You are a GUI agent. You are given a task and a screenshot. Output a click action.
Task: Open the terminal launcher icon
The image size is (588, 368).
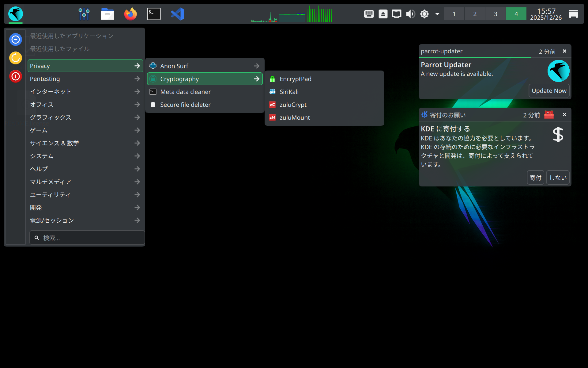tap(154, 14)
